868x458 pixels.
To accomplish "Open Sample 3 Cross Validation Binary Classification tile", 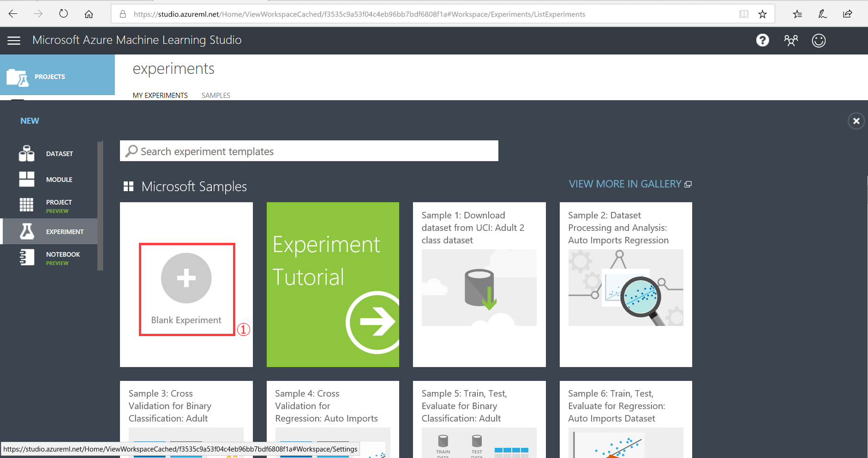I will 186,419.
